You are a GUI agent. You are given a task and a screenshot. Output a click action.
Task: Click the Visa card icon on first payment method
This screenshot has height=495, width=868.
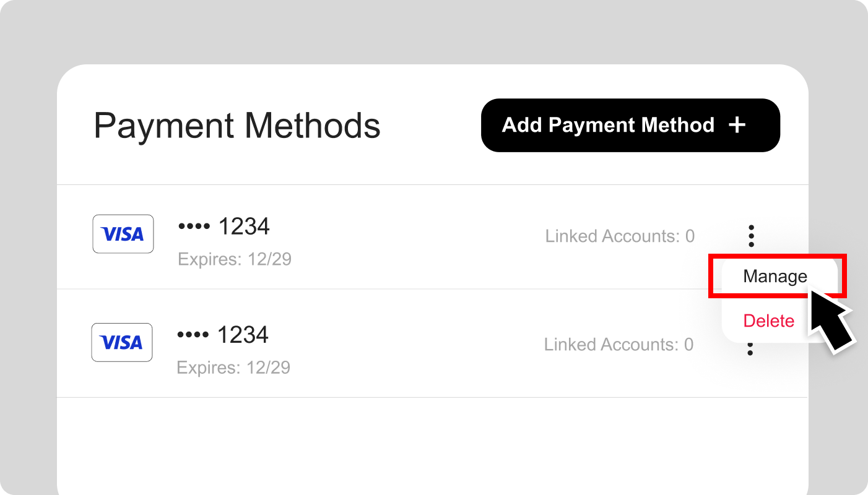coord(123,234)
